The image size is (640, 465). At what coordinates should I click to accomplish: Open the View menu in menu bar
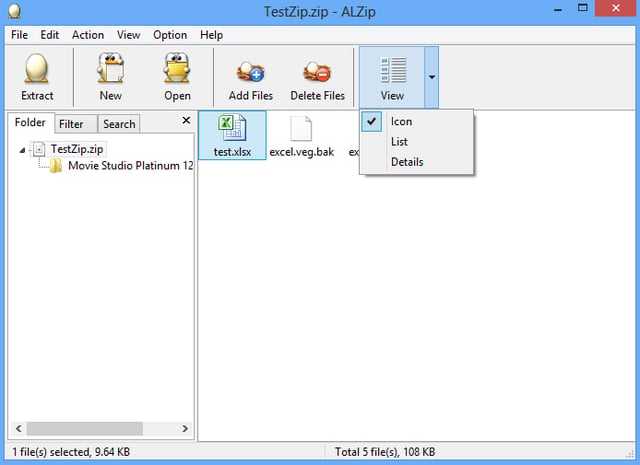click(x=129, y=35)
